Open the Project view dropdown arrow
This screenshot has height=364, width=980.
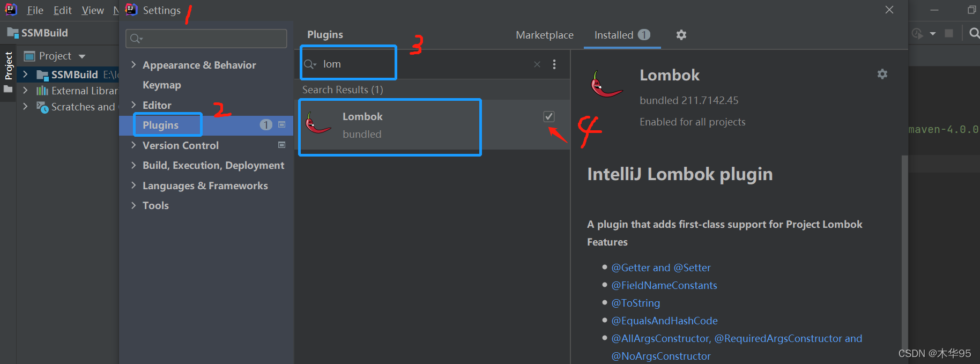[82, 56]
